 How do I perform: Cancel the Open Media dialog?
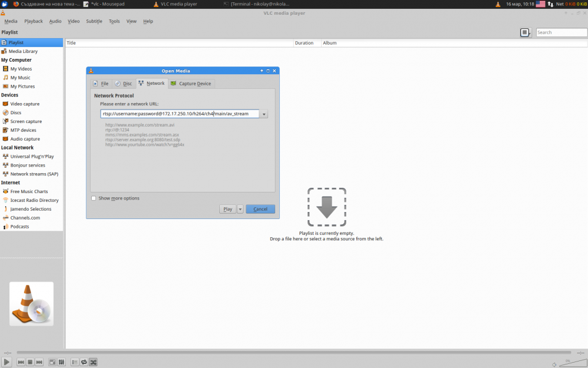point(260,209)
